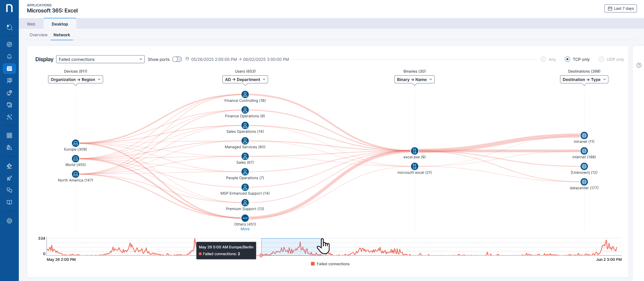The image size is (644, 281).
Task: Expand the Organization → Region dropdown
Action: [76, 80]
